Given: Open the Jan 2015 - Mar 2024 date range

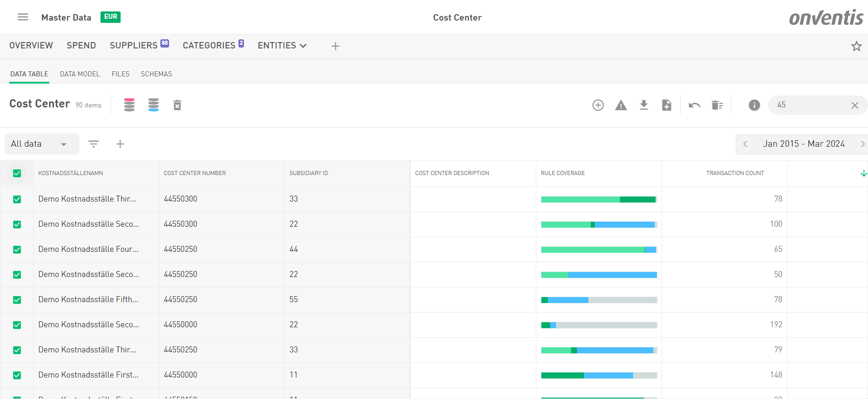Looking at the screenshot, I should point(803,144).
